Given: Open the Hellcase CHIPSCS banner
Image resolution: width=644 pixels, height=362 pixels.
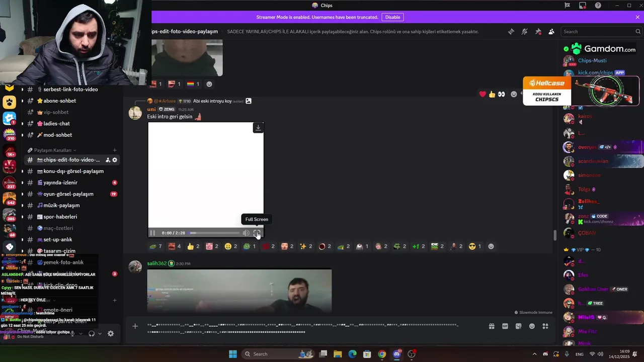Looking at the screenshot, I should tap(581, 91).
